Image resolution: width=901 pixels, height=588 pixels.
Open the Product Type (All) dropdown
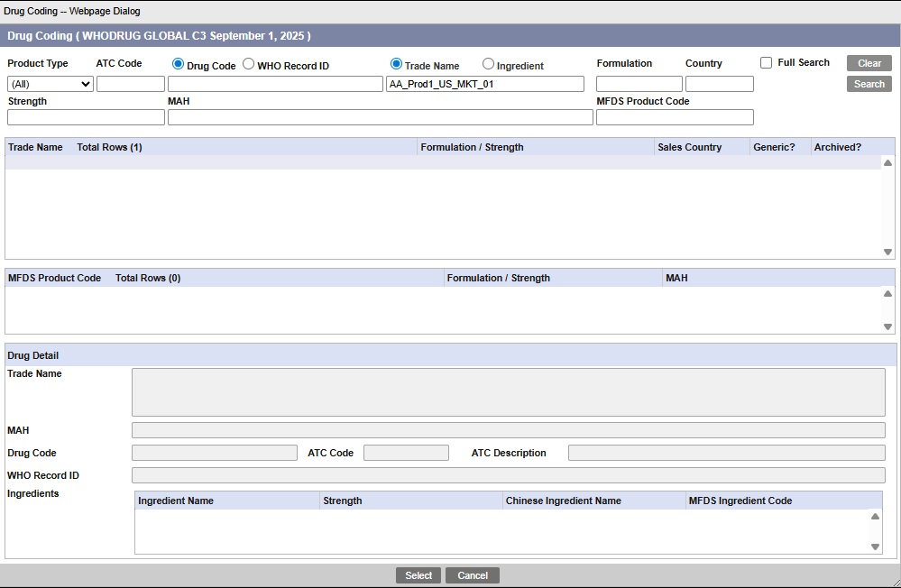pos(50,84)
